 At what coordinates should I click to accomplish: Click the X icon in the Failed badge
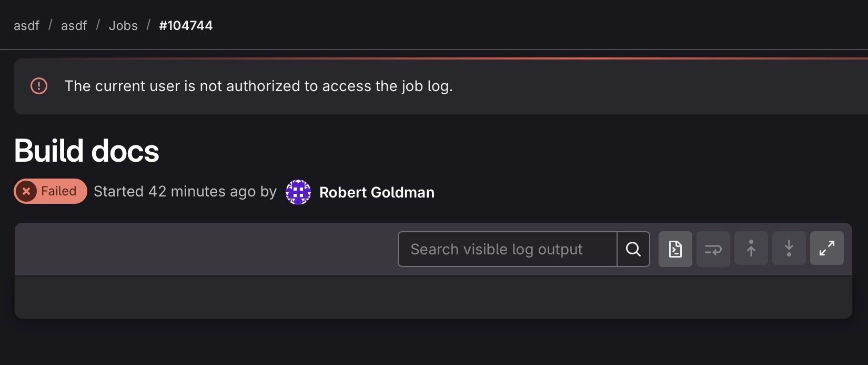click(x=26, y=191)
